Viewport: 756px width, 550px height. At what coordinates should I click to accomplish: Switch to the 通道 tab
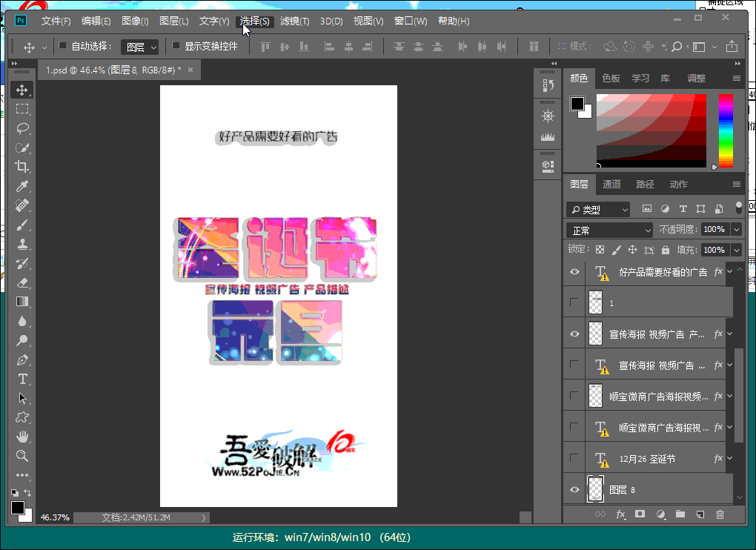[611, 184]
